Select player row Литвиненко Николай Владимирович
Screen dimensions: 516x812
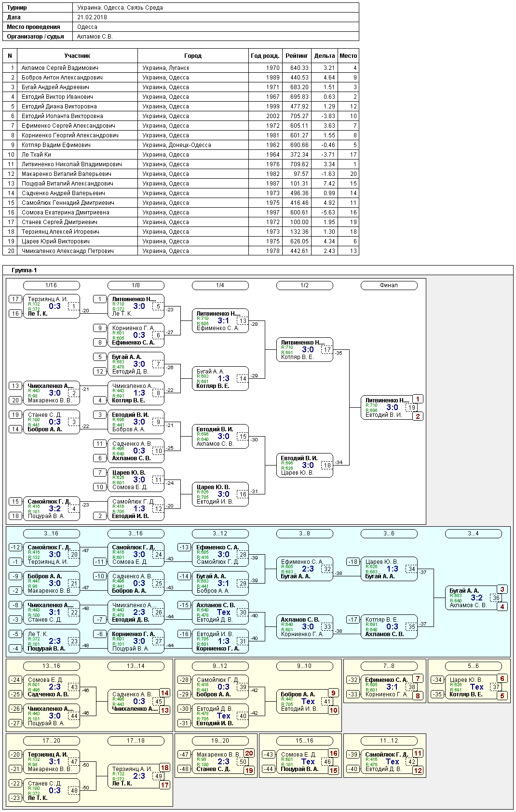(181, 164)
